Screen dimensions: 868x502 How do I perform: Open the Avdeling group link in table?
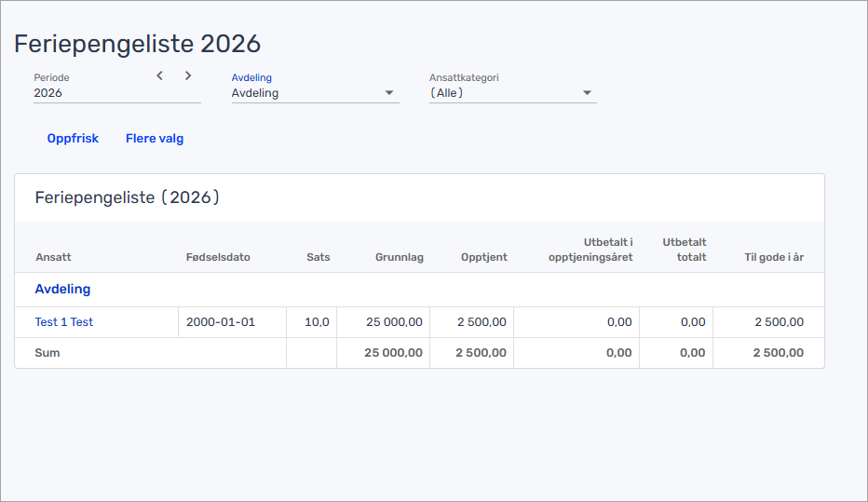click(x=62, y=290)
